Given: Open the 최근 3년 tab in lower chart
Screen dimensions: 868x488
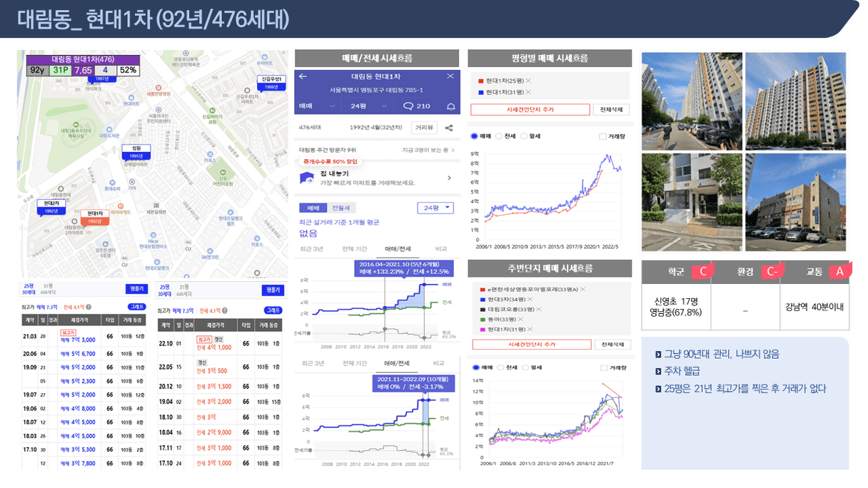Looking at the screenshot, I should (x=313, y=363).
